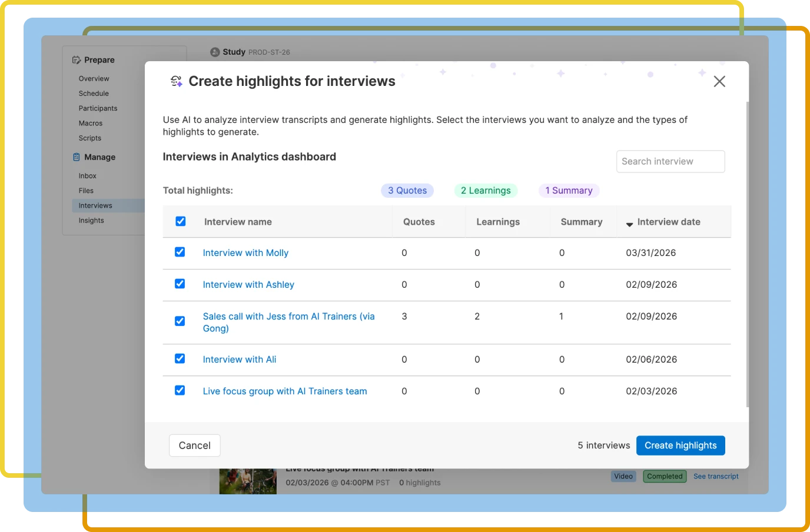Uncheck Interview with Molly
Viewport: 810px width, 532px height.
click(180, 252)
